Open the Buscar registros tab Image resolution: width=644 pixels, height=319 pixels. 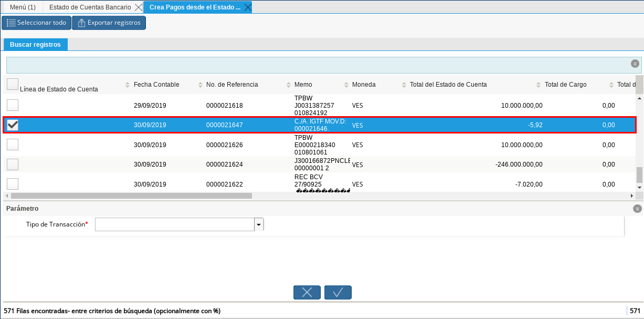tap(35, 45)
